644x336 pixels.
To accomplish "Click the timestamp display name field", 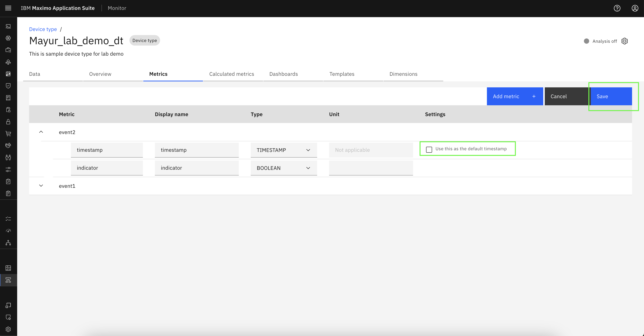I will point(197,150).
